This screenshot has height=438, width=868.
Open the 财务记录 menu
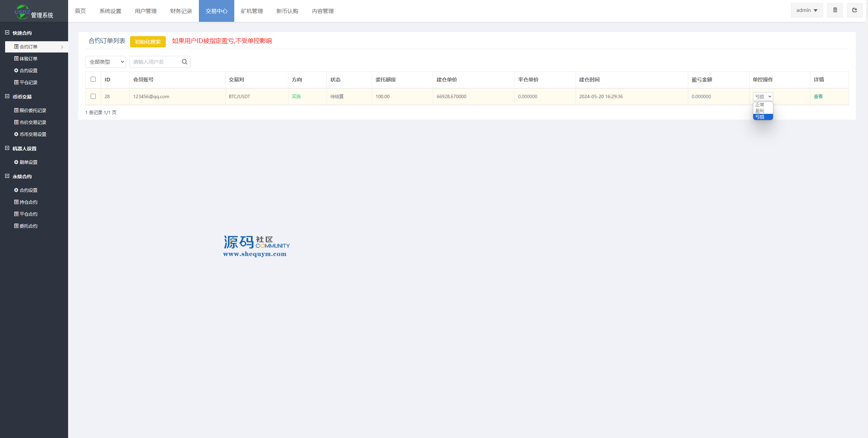pos(181,11)
